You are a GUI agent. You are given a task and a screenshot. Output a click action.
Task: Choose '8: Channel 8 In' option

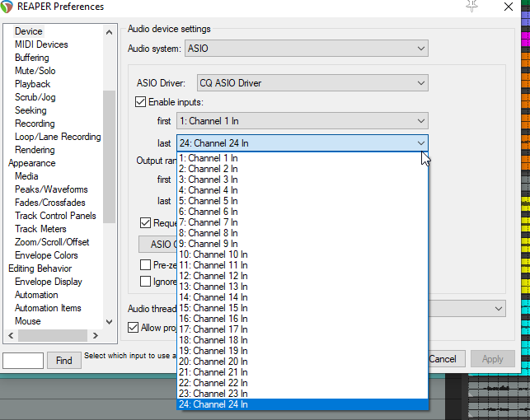303,233
